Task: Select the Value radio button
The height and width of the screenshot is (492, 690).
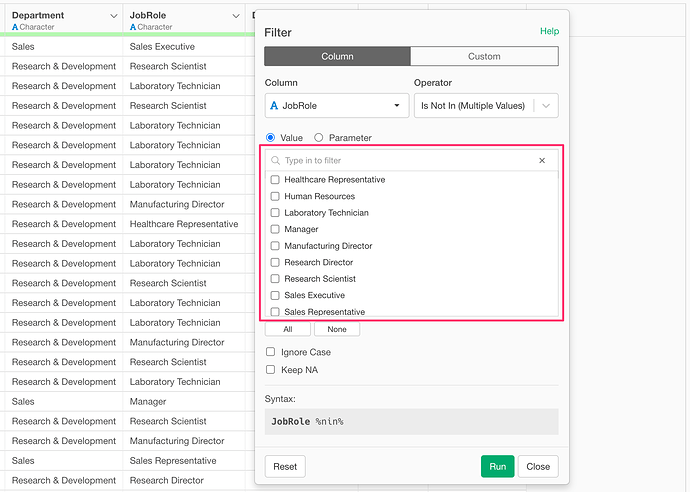Action: (271, 138)
